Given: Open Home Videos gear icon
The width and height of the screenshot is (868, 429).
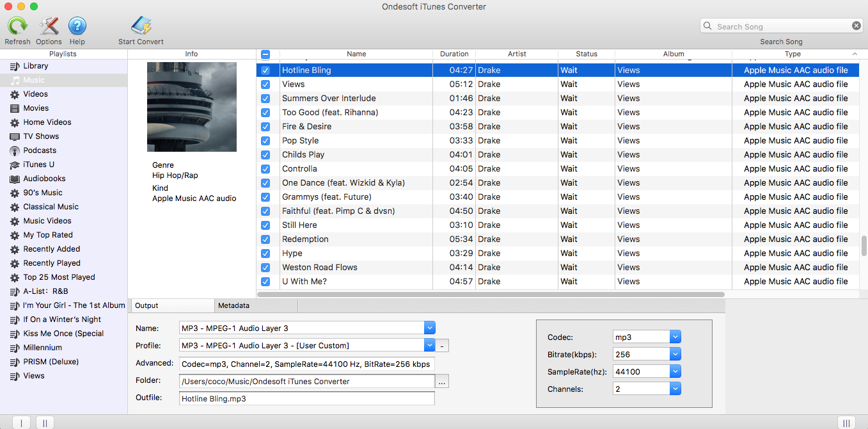Looking at the screenshot, I should point(15,122).
